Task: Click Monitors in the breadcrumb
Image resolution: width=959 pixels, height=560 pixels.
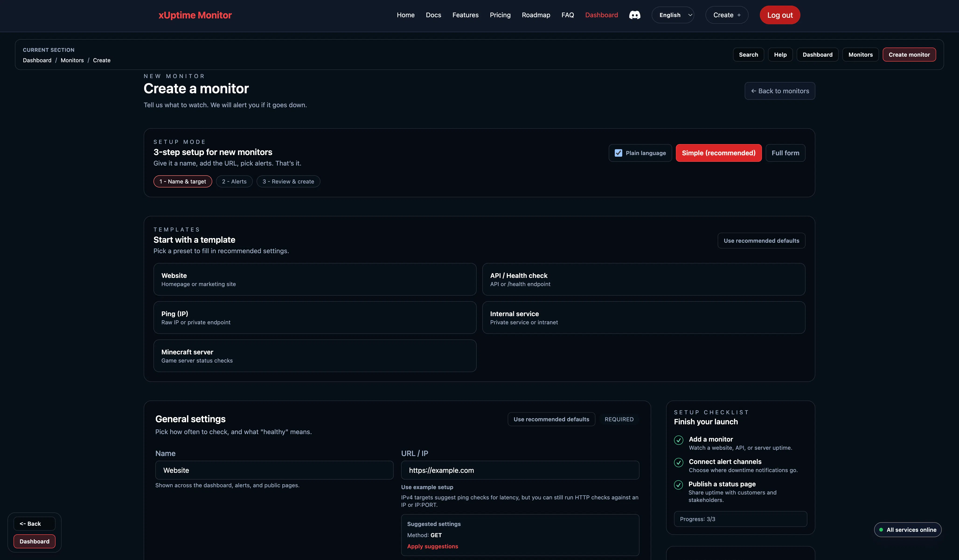Action: click(72, 60)
